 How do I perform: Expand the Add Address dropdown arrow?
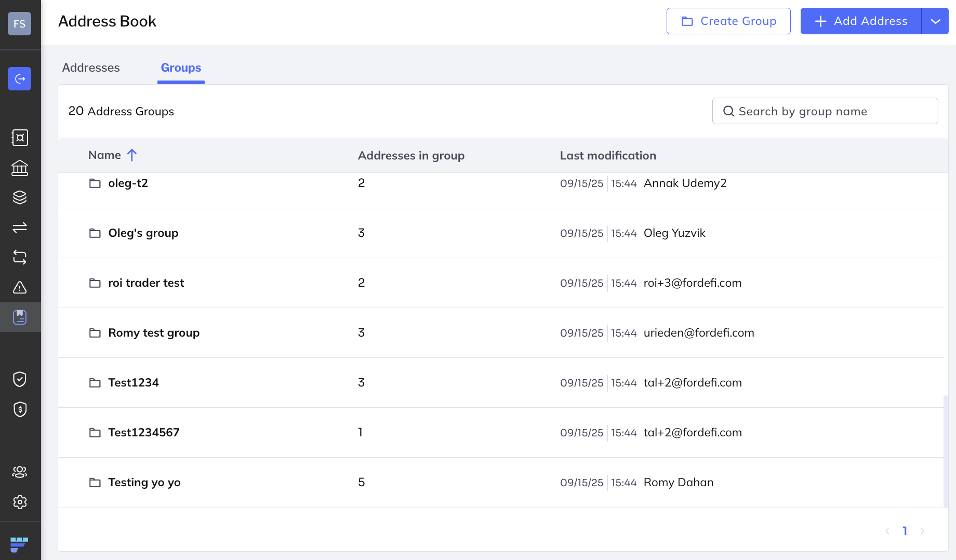coord(935,21)
